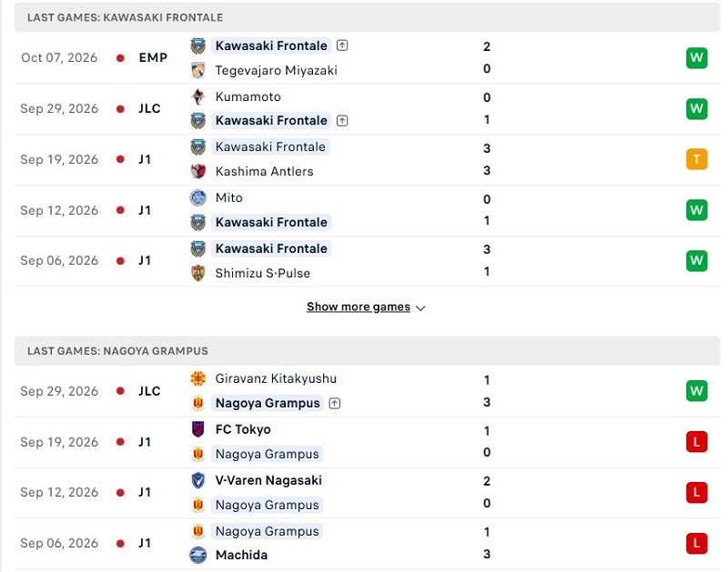
Task: Open the FC Tokyo team link
Action: tap(243, 429)
